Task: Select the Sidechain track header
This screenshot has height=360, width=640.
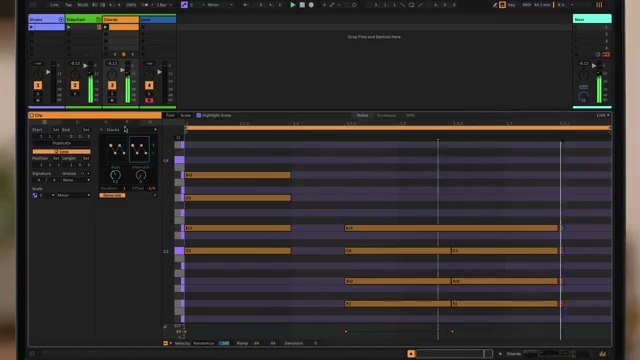Action: (x=83, y=19)
